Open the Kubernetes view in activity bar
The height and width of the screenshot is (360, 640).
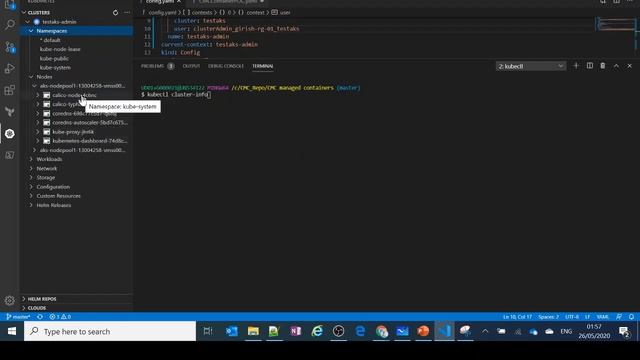pos(10,133)
